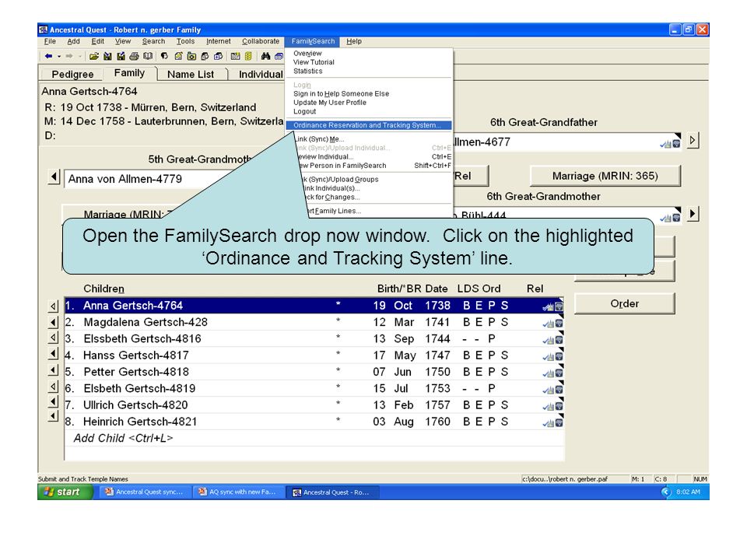Click Sign in to Help Someone Else

[x=341, y=94]
